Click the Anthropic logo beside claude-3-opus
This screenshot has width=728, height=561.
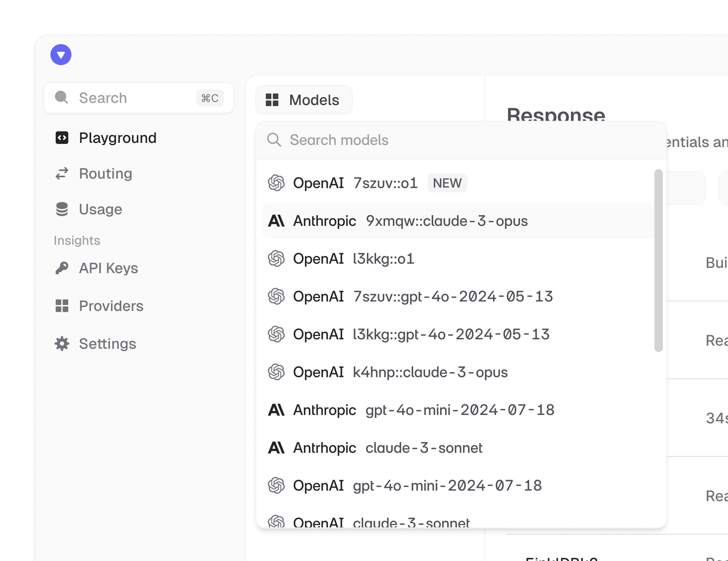pos(276,221)
